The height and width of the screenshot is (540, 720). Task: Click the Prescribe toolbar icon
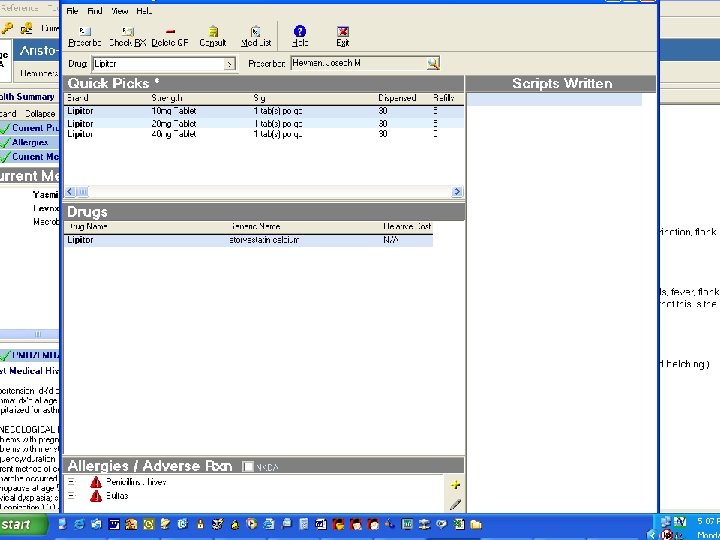tap(85, 31)
